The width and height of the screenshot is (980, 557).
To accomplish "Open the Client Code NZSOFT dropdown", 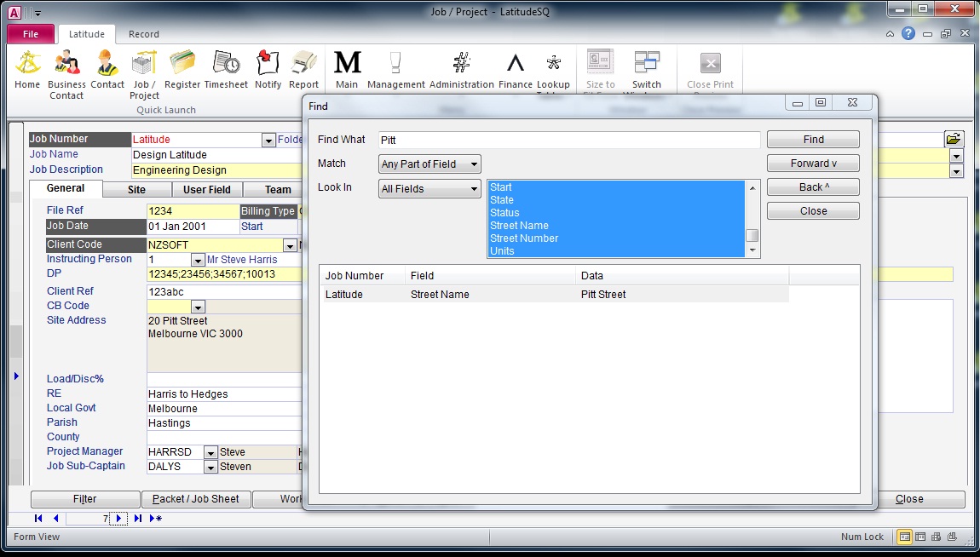I will tap(290, 245).
